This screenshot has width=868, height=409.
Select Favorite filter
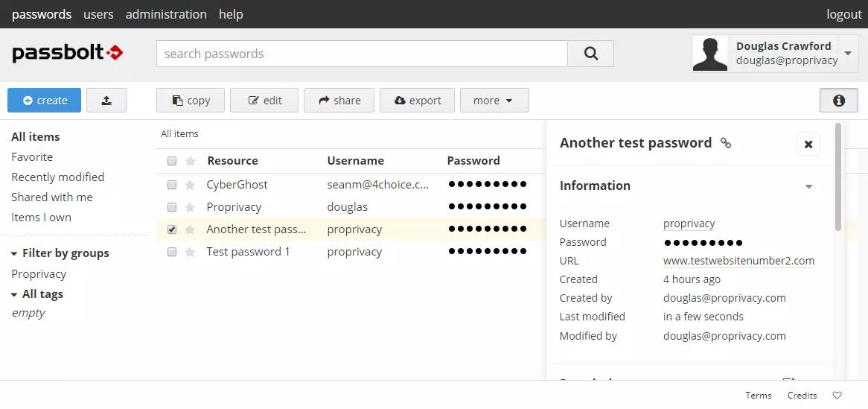pyautogui.click(x=32, y=157)
